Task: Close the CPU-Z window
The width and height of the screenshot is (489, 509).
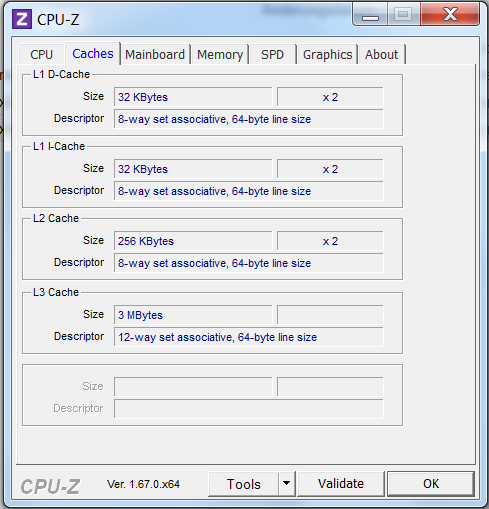Action: click(x=450, y=14)
